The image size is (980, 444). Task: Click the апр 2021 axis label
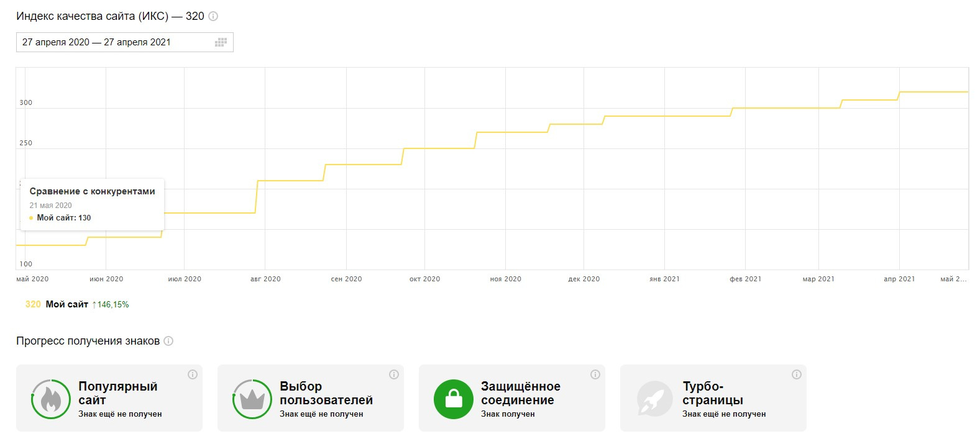coord(899,279)
